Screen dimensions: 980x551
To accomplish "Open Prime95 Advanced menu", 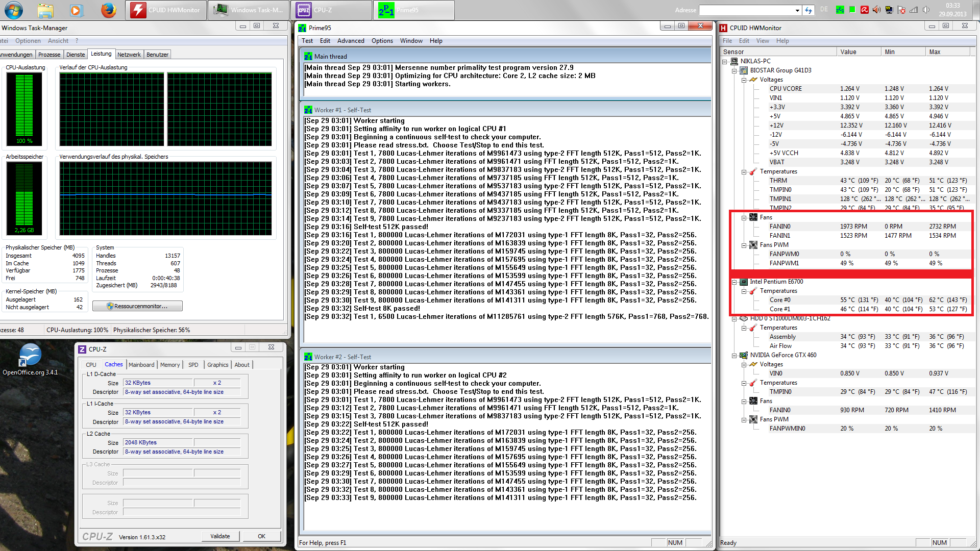I will [x=351, y=41].
